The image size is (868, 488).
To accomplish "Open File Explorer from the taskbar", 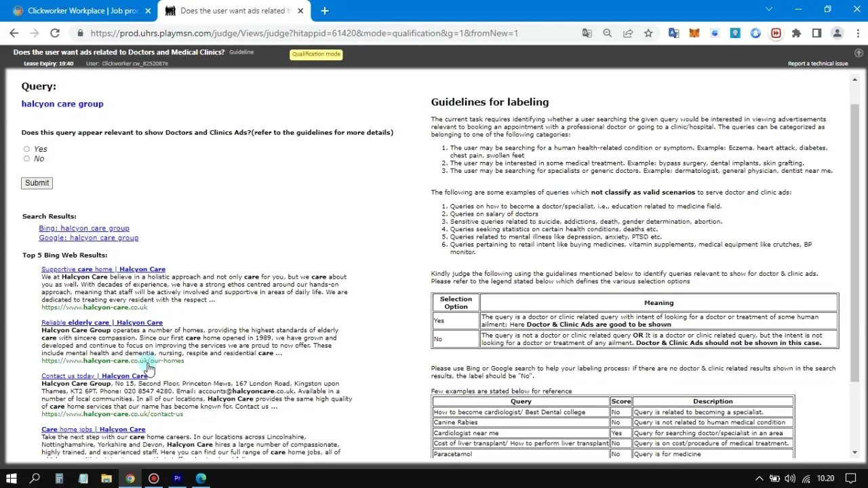I will coord(106,478).
